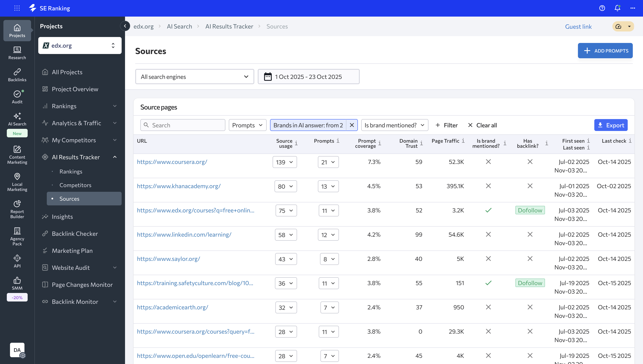The height and width of the screenshot is (364, 643).
Task: Expand the coursera.org source usage 139 dropdown
Action: 285,162
